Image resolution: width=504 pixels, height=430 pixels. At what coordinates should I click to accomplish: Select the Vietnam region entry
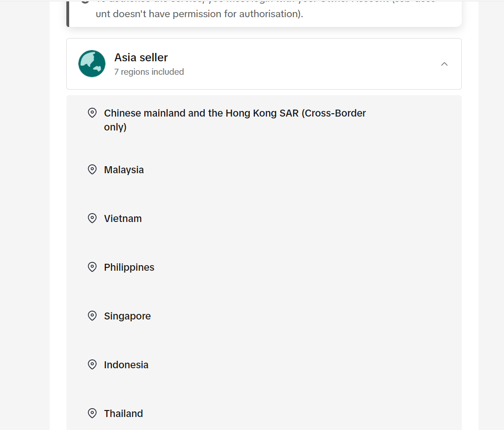123,219
